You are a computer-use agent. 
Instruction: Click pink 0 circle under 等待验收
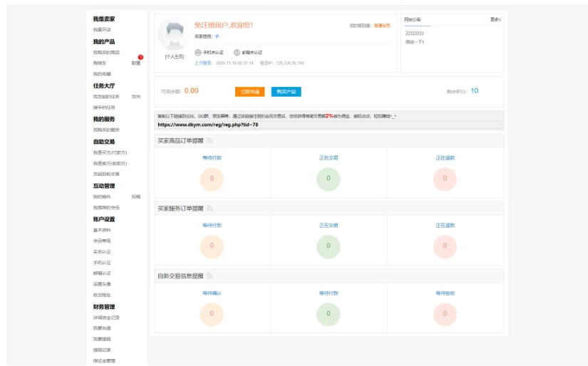click(445, 314)
